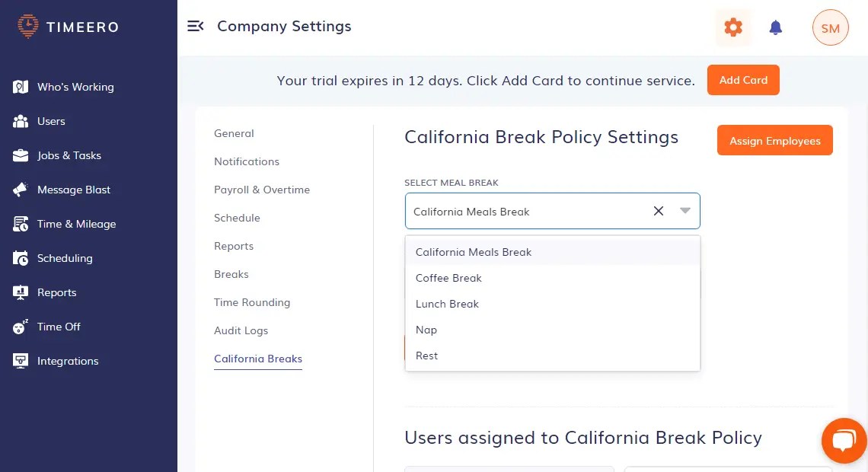Open the chat support widget
This screenshot has height=472, width=868.
tap(844, 440)
